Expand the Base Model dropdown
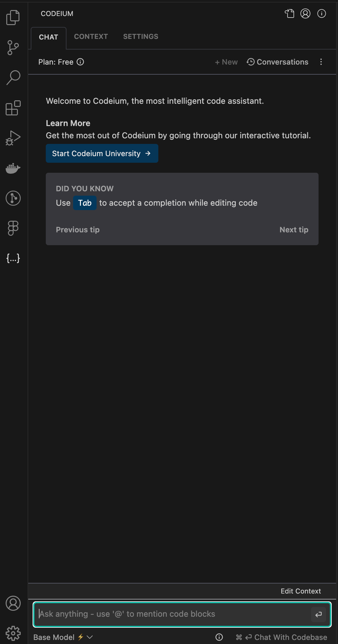 pyautogui.click(x=63, y=637)
